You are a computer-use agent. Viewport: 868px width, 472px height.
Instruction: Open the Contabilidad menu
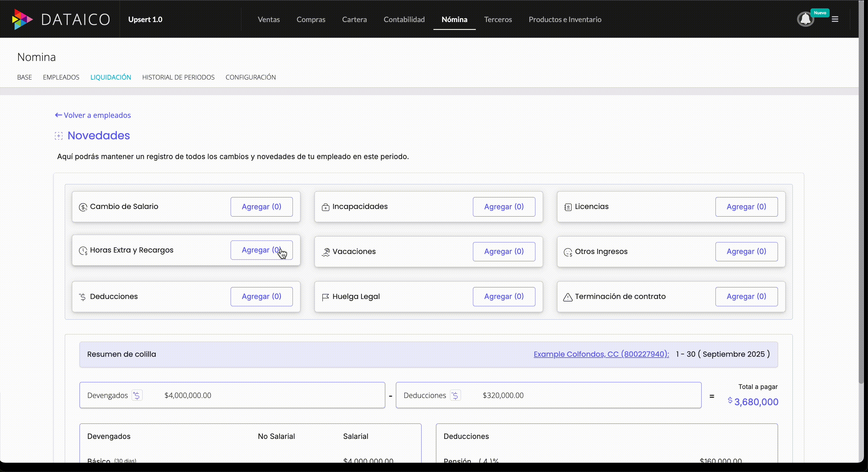pyautogui.click(x=404, y=19)
